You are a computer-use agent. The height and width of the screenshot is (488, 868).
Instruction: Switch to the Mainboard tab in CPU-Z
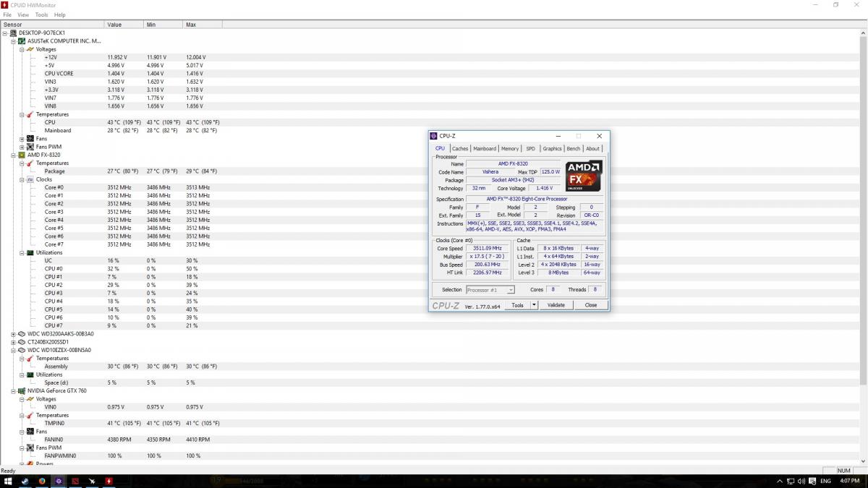click(x=485, y=148)
